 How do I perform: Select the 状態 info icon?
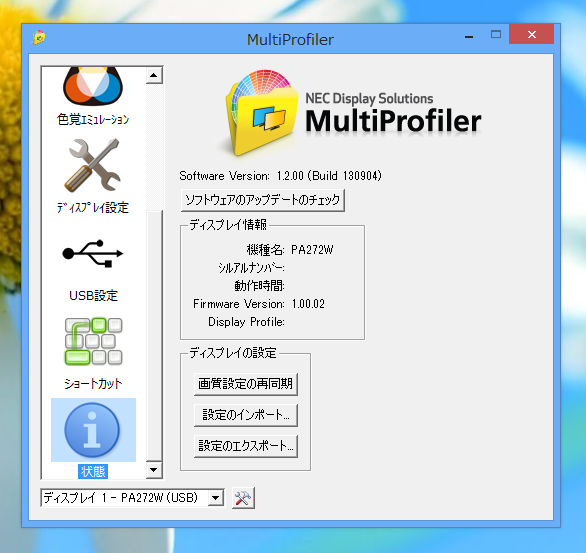click(92, 430)
